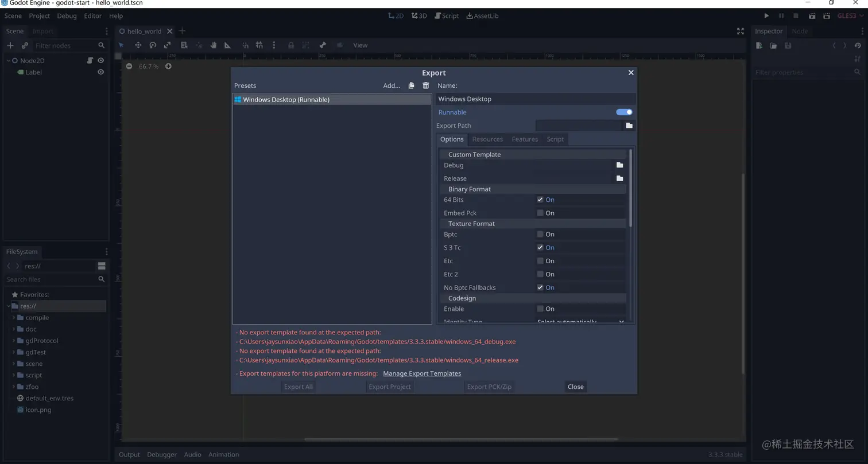Enable the Embed Pck checkbox
868x464 pixels.
click(540, 213)
